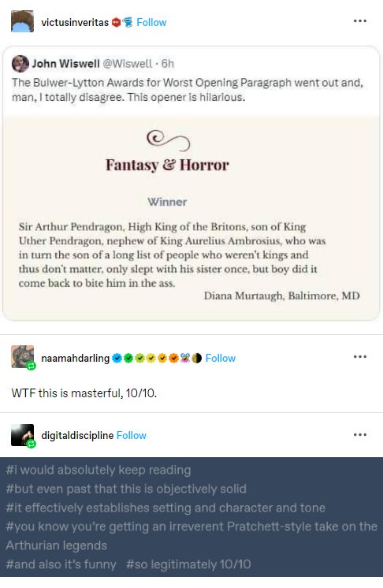Click naamahdarling's orange checkmark badge
Image resolution: width=383 pixels, height=588 pixels.
[x=173, y=358]
